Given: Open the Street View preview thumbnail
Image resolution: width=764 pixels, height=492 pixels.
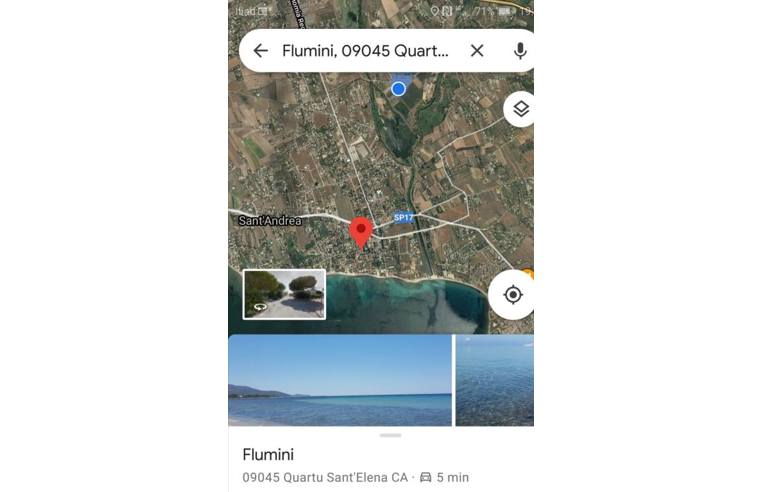Looking at the screenshot, I should click(x=285, y=295).
